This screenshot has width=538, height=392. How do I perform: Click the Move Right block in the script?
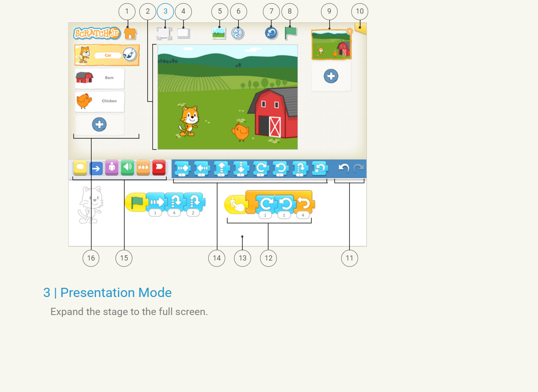pyautogui.click(x=156, y=204)
